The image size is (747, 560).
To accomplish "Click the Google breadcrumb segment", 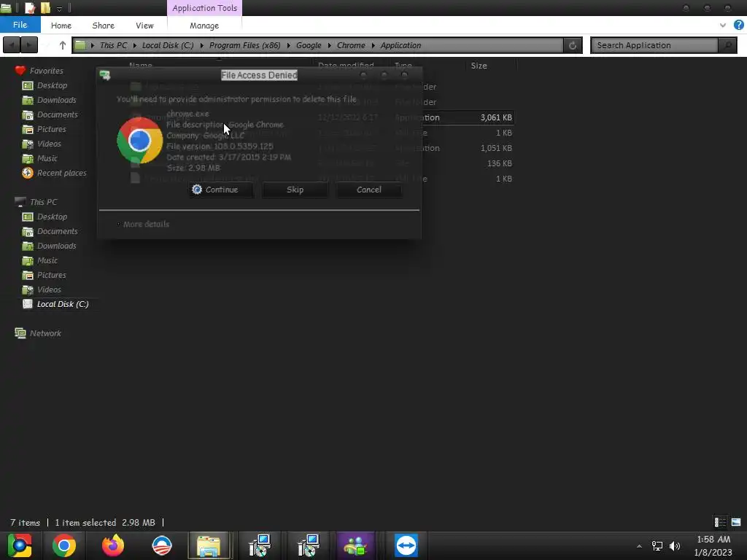I will (309, 45).
